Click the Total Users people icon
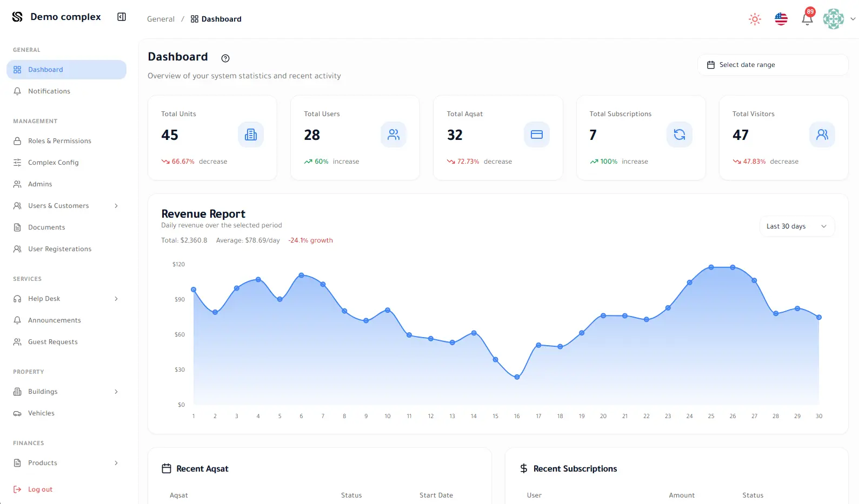Screen dimensions: 859x504 tap(394, 135)
